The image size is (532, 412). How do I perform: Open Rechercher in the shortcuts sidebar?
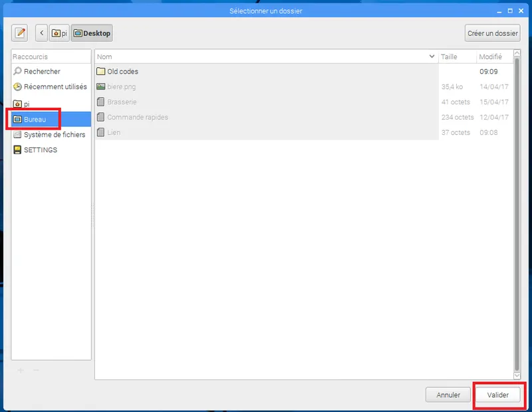point(42,71)
